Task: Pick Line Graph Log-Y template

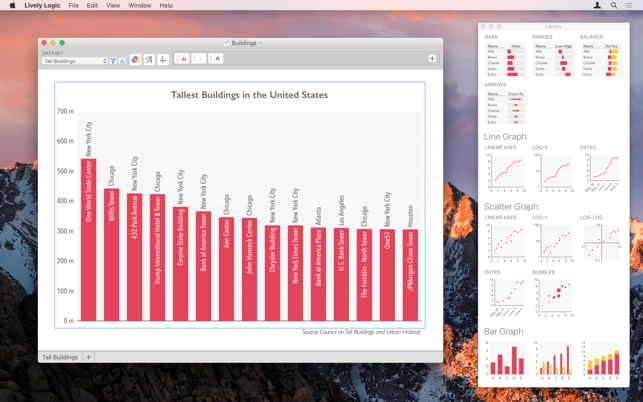Action: click(x=553, y=172)
